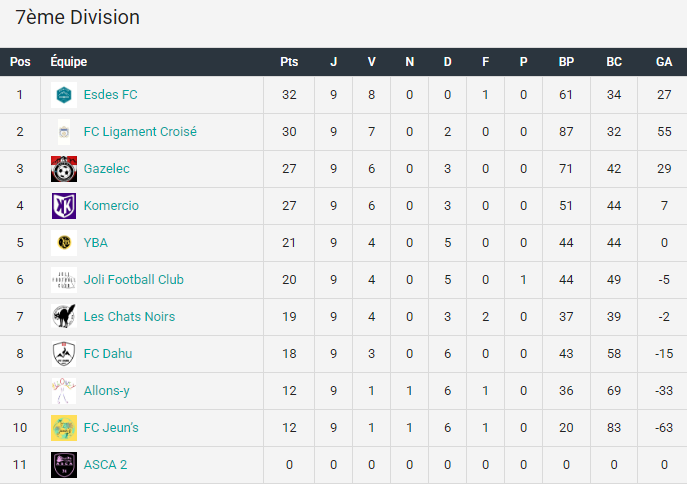Select the purple Komercio logo

click(64, 206)
